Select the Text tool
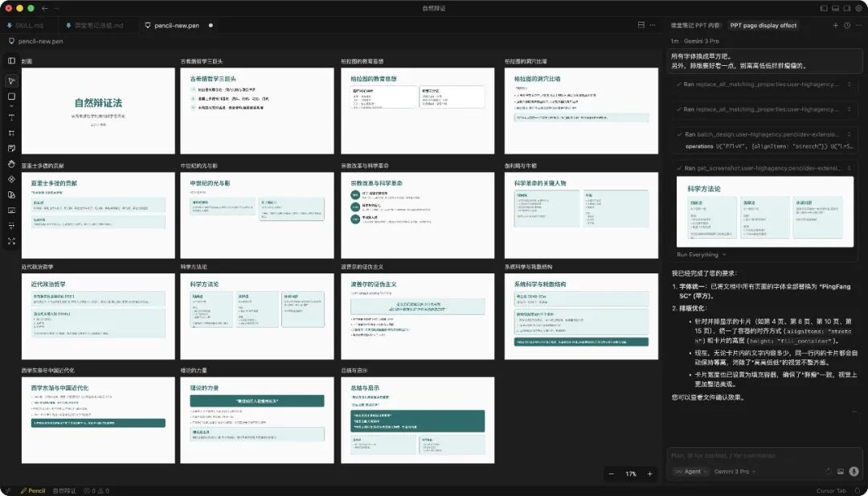The height and width of the screenshot is (496, 868). pos(11,116)
